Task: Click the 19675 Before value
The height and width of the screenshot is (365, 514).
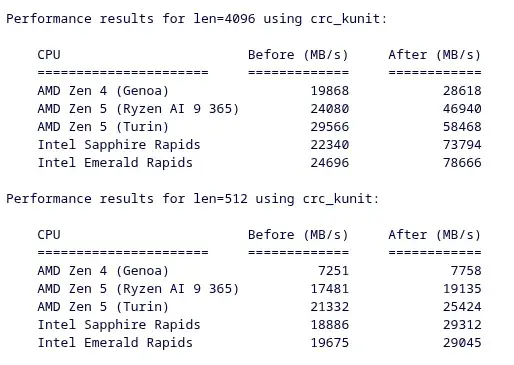Action: (x=330, y=343)
